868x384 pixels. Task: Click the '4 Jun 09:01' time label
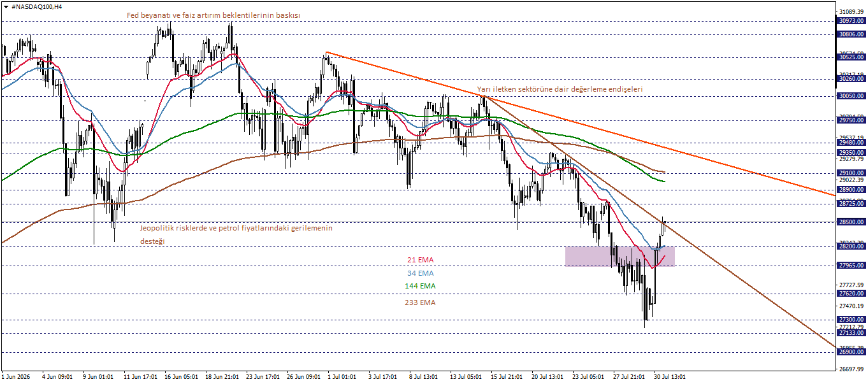click(59, 376)
